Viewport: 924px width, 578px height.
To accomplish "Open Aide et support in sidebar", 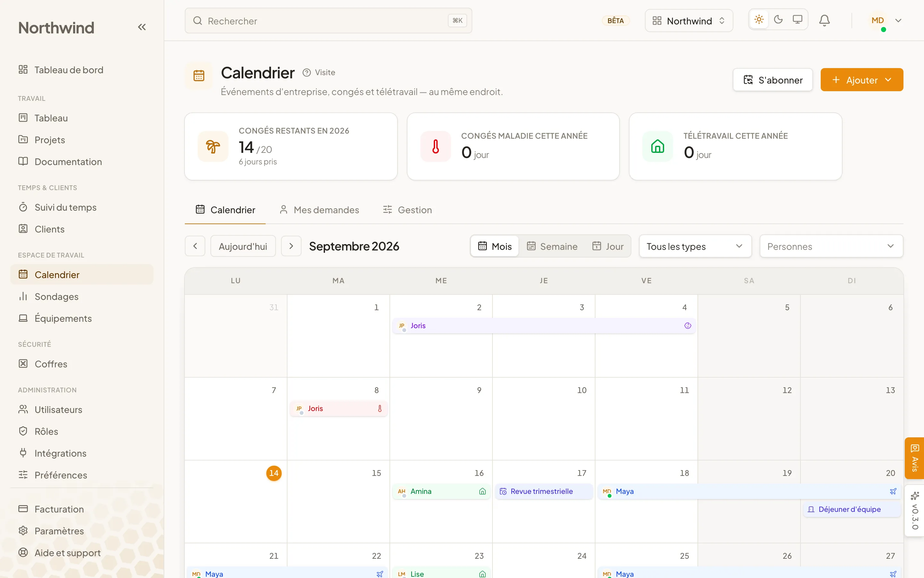I will [x=82, y=553].
